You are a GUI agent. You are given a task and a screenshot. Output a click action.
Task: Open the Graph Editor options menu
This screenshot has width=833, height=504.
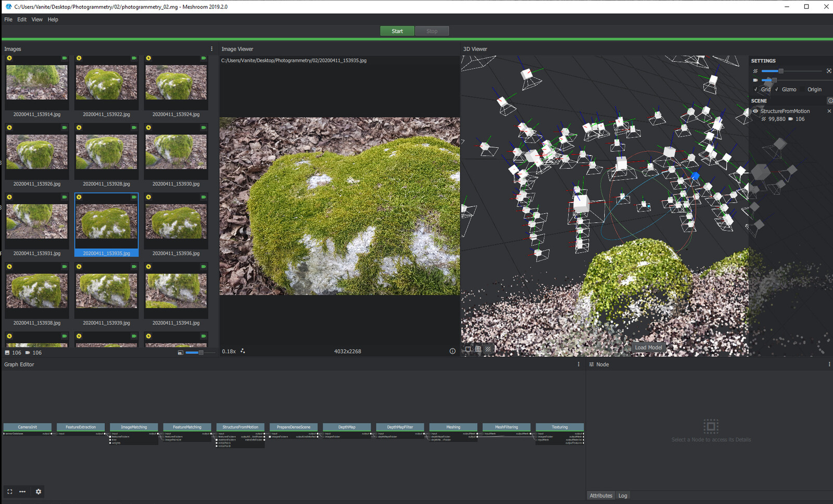[x=578, y=364]
